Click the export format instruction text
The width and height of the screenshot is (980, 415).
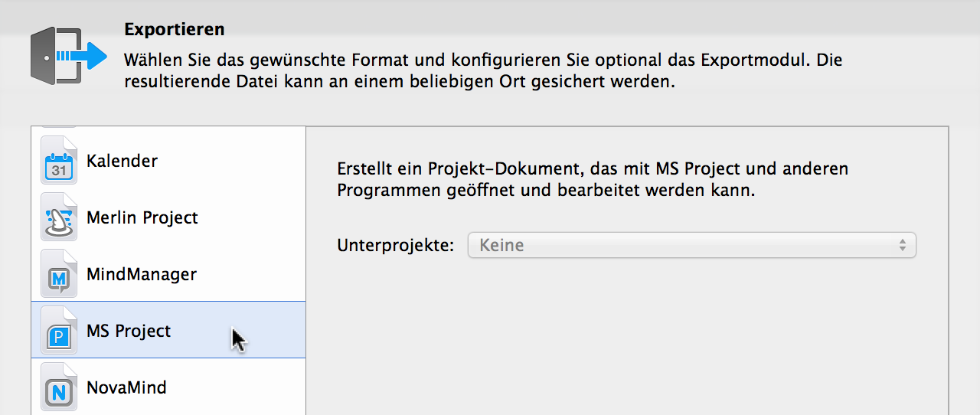[x=484, y=70]
